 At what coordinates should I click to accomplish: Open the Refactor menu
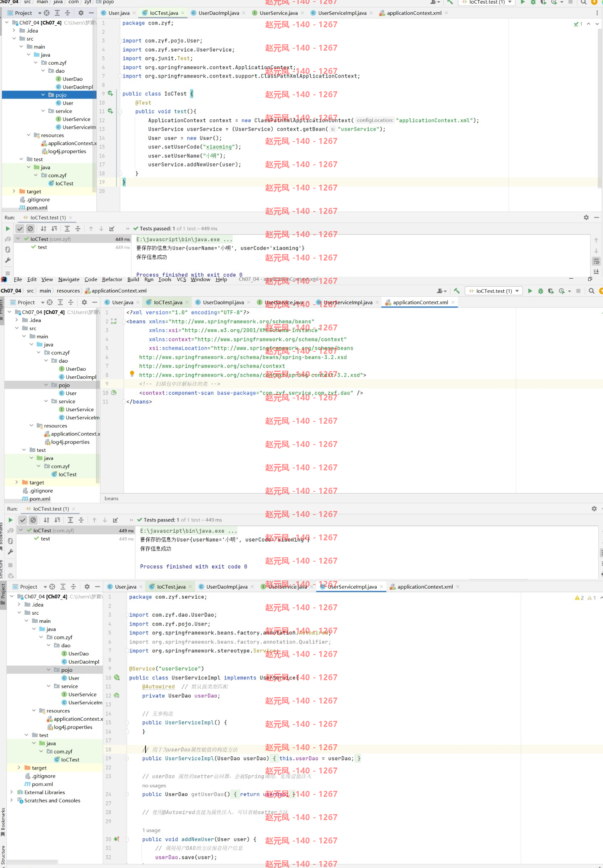pyautogui.click(x=112, y=279)
